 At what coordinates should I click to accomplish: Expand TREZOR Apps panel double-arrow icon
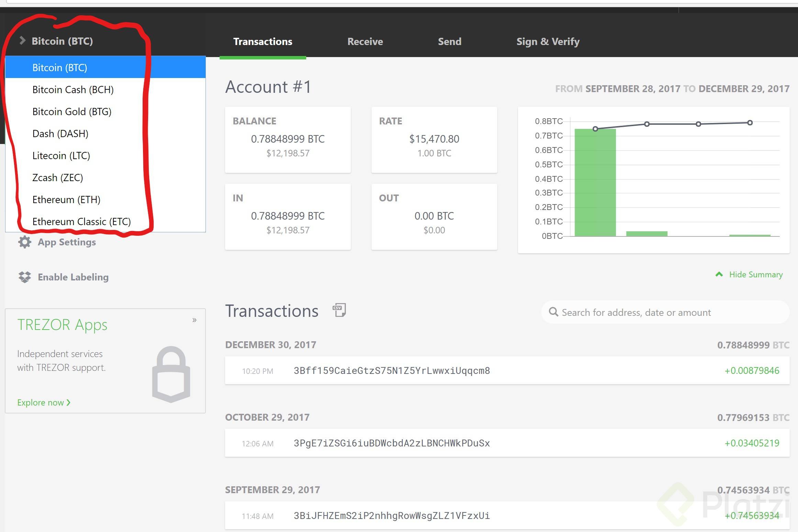(x=194, y=320)
